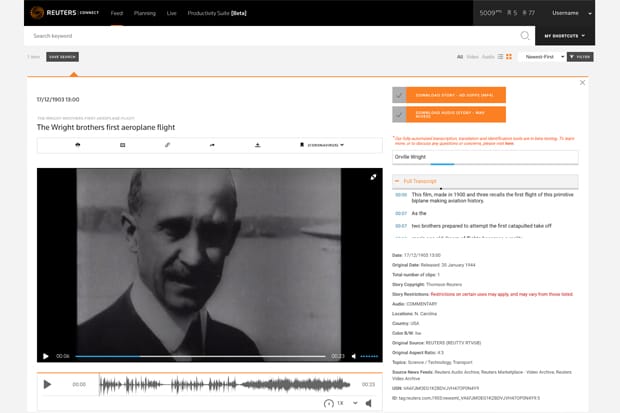620x413 pixels.
Task: Open the Planning tab
Action: (144, 13)
